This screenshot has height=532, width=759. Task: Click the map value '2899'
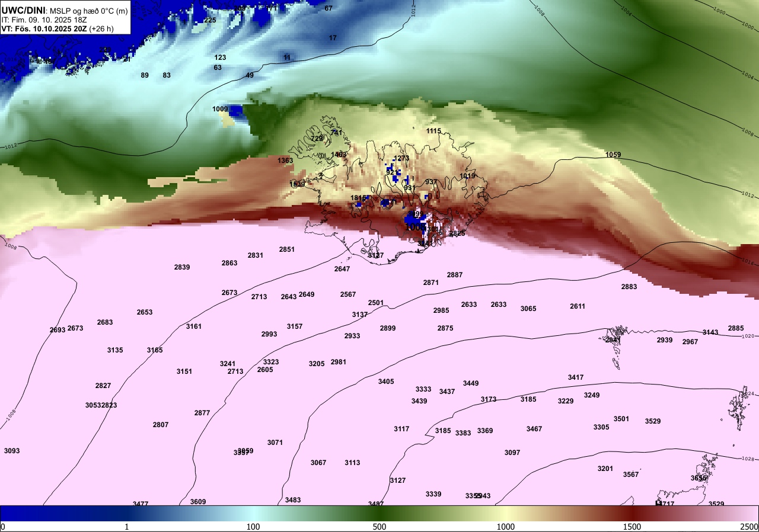tap(388, 328)
